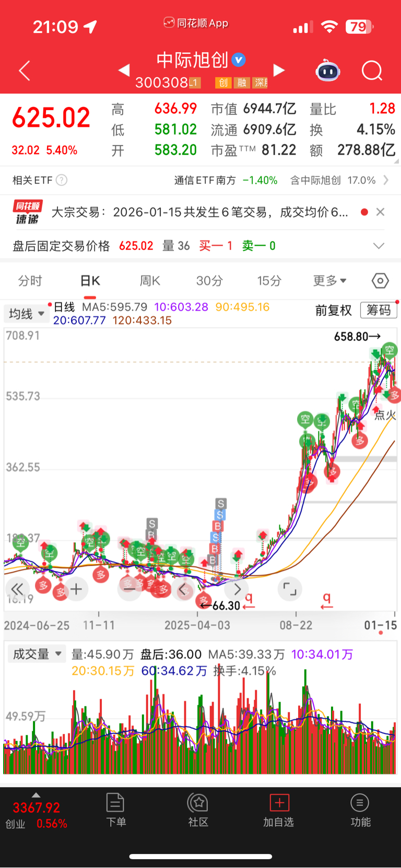Open related ETF details chevron
Screen dimensions: 401x868
[386, 180]
